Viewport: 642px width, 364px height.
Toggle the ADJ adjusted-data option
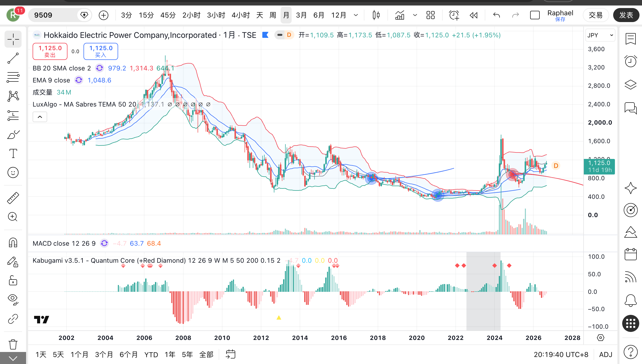pyautogui.click(x=606, y=354)
